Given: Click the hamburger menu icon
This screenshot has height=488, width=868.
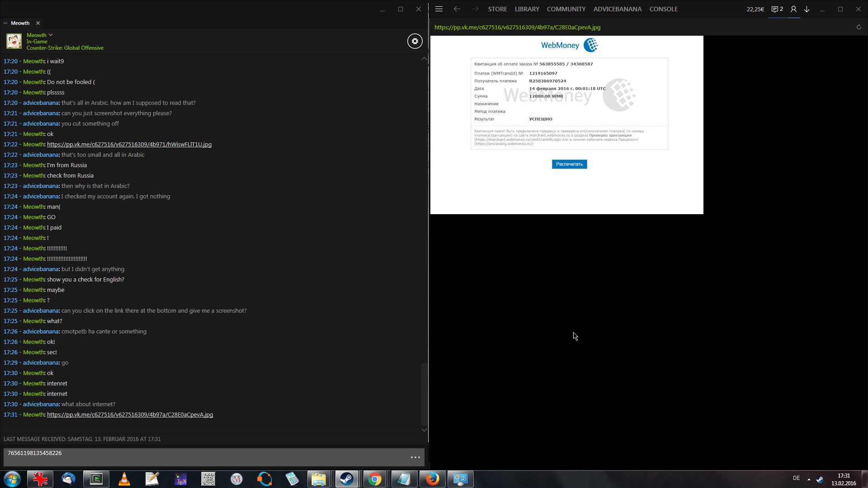Looking at the screenshot, I should click(x=439, y=9).
